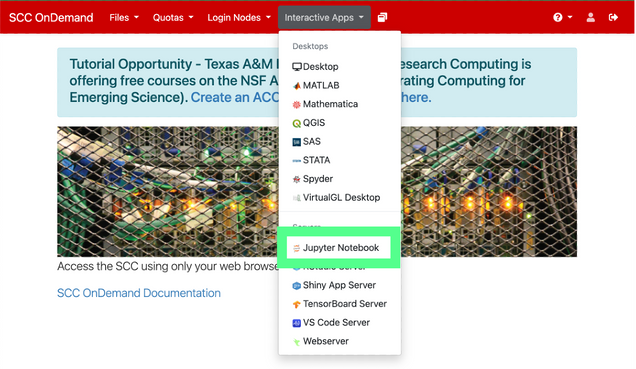The width and height of the screenshot is (636, 369).
Task: Open SCC OnDemand Documentation link
Action: [139, 293]
